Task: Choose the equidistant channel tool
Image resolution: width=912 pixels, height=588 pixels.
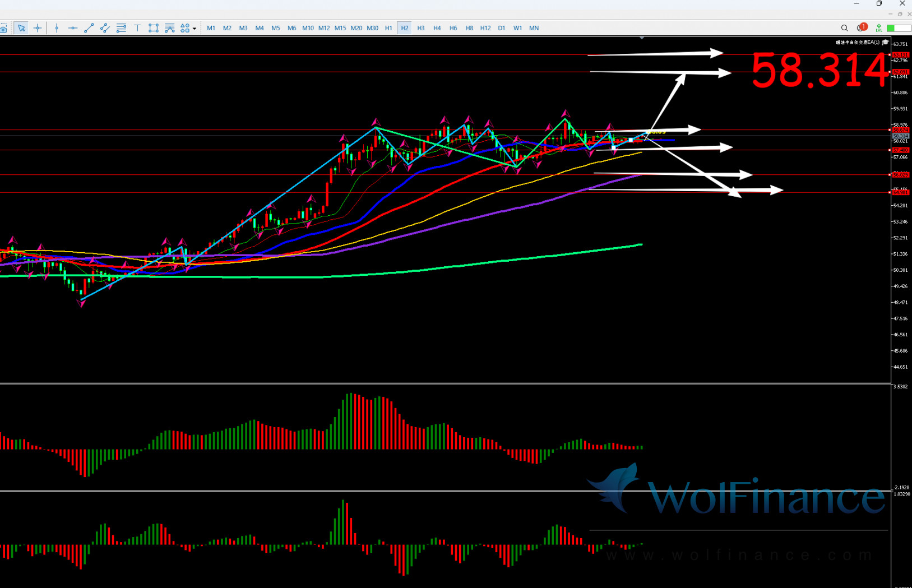Action: point(105,28)
